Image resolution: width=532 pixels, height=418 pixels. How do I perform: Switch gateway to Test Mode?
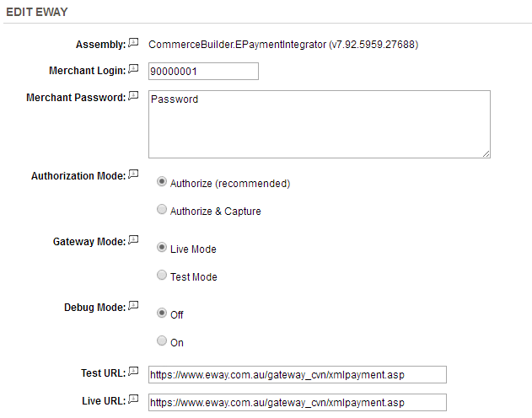162,275
